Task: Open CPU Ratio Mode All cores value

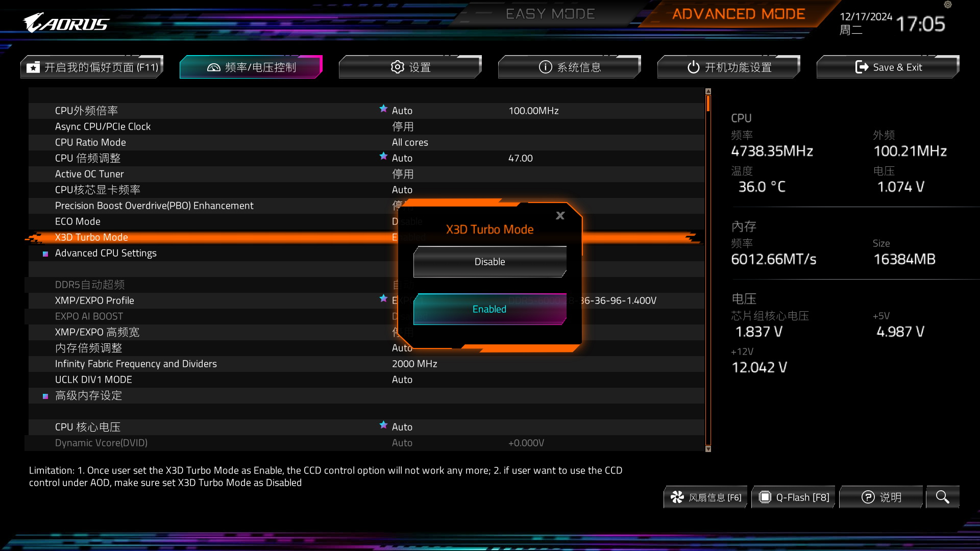Action: click(410, 142)
